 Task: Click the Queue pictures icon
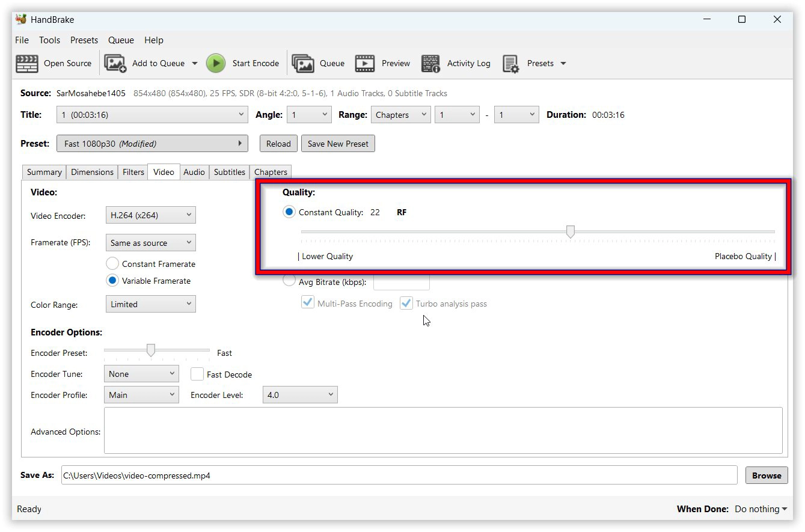click(x=303, y=63)
